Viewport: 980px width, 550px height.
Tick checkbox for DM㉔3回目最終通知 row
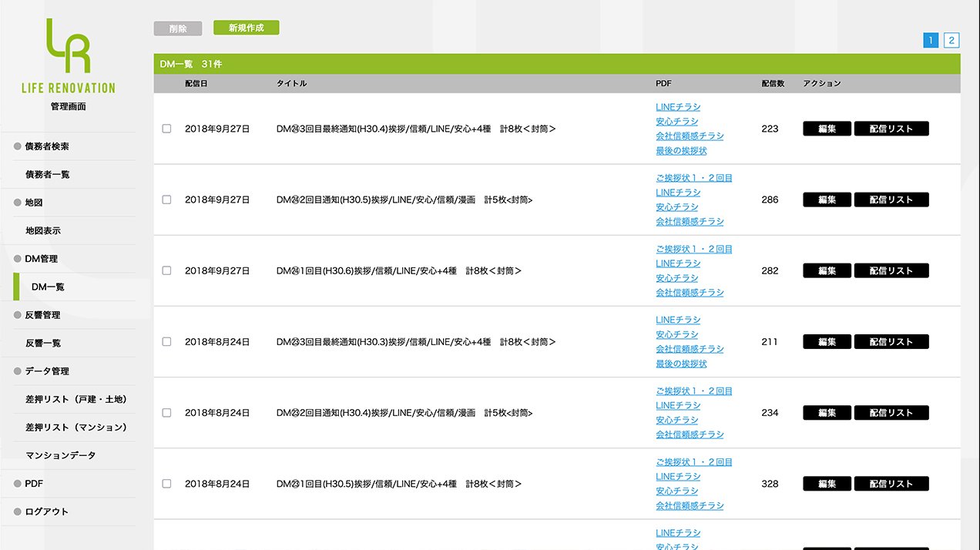tap(166, 129)
